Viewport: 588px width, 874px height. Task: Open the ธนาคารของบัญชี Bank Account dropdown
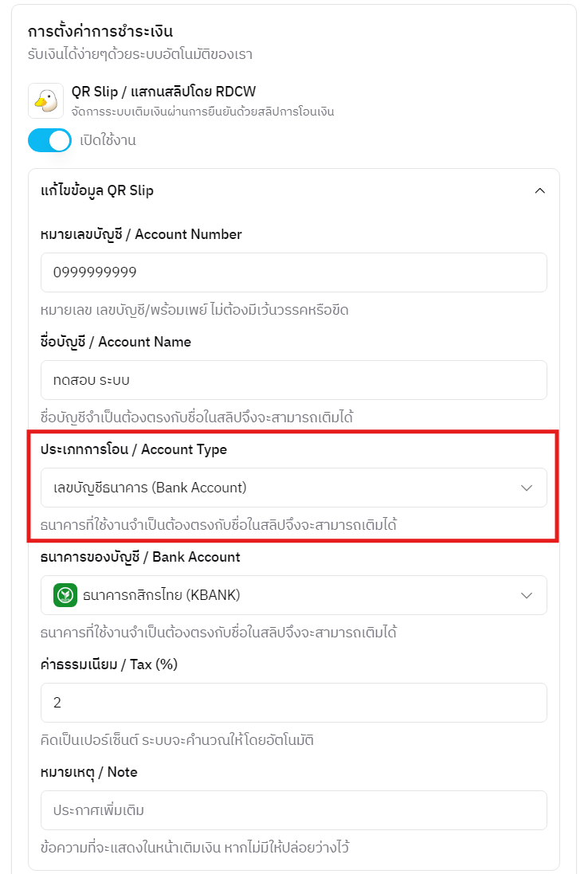click(294, 595)
